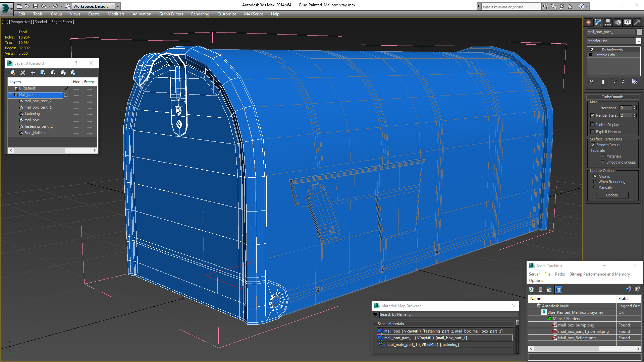The height and width of the screenshot is (362, 644).
Task: Open Configure Modifier Sets icon
Action: 635,81
